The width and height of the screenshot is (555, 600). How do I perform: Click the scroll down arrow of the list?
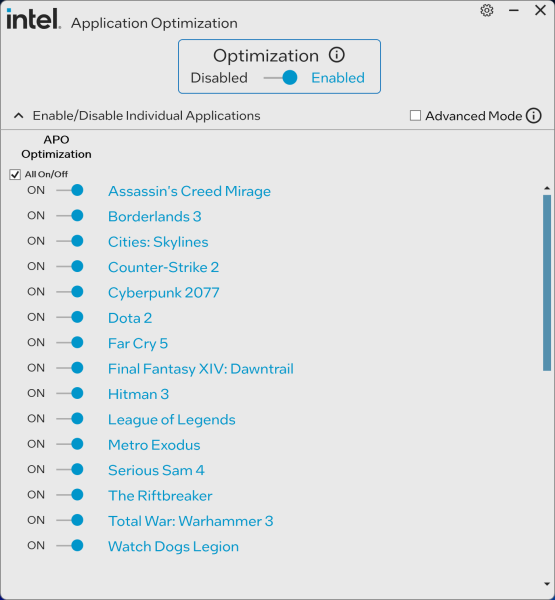point(547,584)
